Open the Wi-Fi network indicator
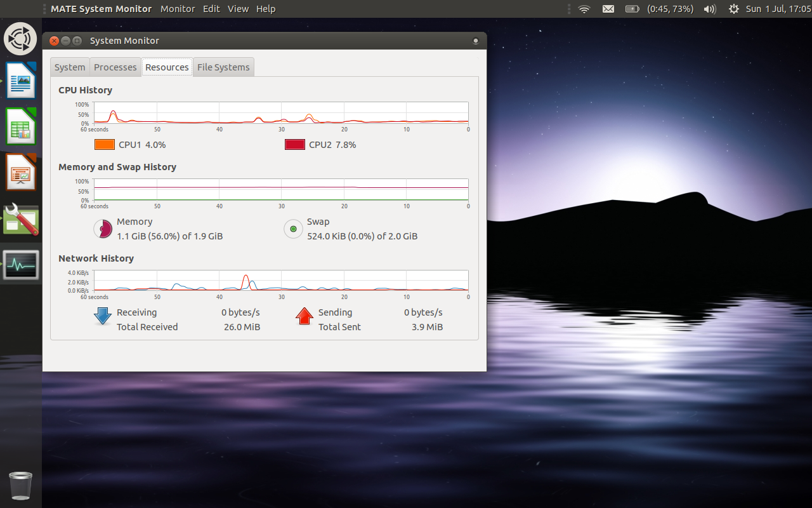 coord(584,9)
